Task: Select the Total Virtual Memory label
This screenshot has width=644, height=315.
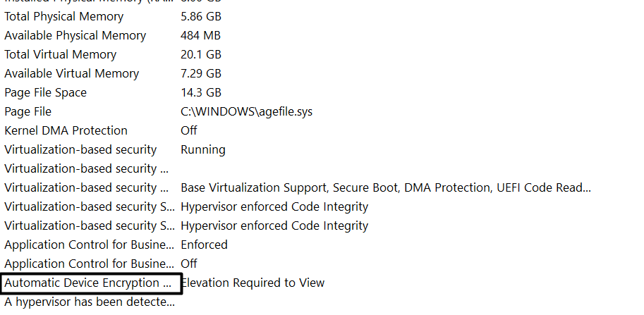Action: point(60,54)
